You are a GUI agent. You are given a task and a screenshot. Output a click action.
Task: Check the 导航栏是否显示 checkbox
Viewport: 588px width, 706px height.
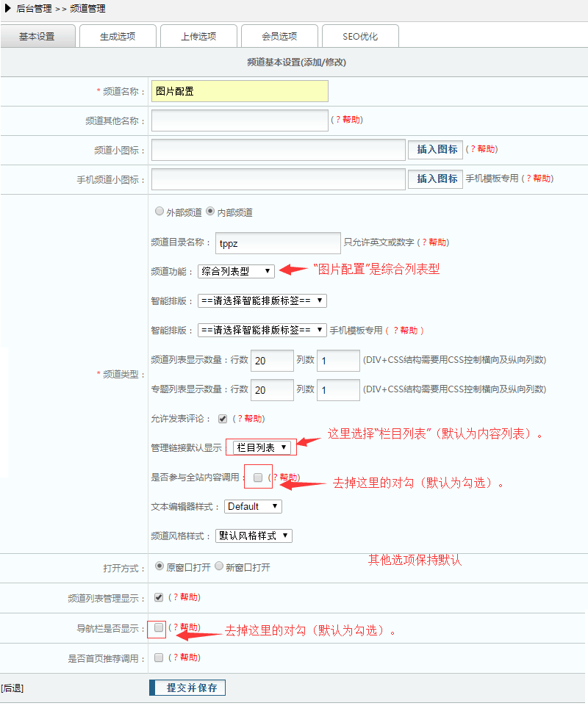click(x=159, y=627)
